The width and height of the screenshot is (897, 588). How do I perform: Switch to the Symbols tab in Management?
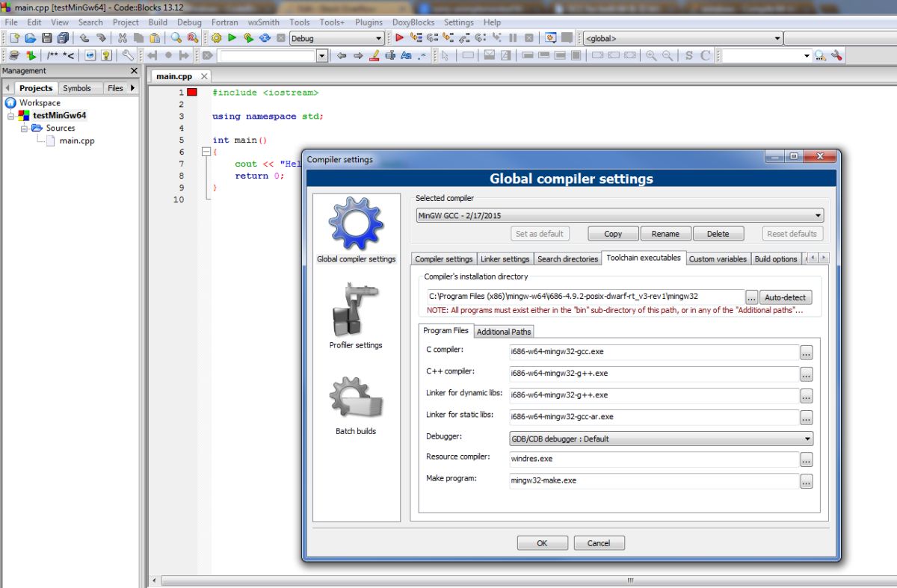tap(77, 88)
